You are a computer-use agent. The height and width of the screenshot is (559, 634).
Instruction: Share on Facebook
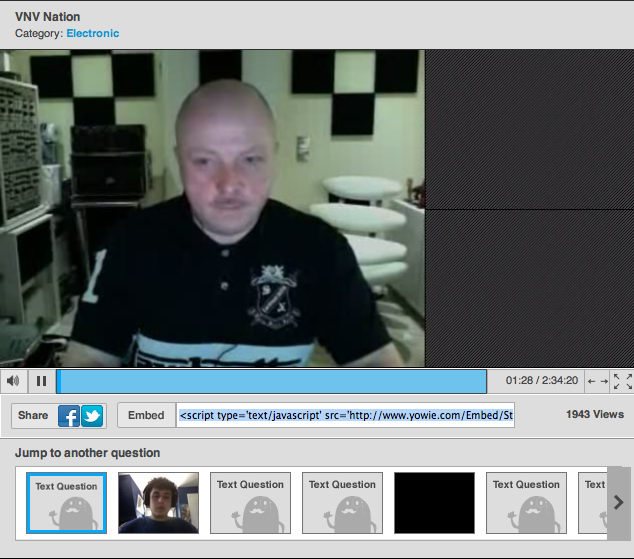click(69, 416)
